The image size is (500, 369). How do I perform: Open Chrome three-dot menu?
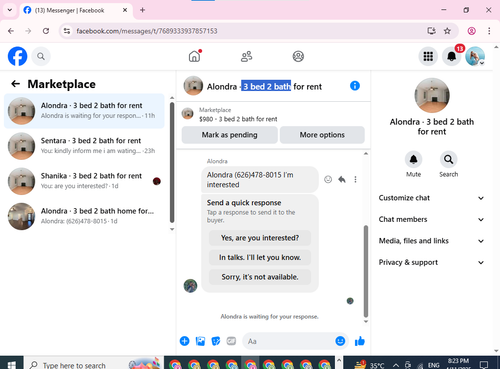[x=489, y=31]
